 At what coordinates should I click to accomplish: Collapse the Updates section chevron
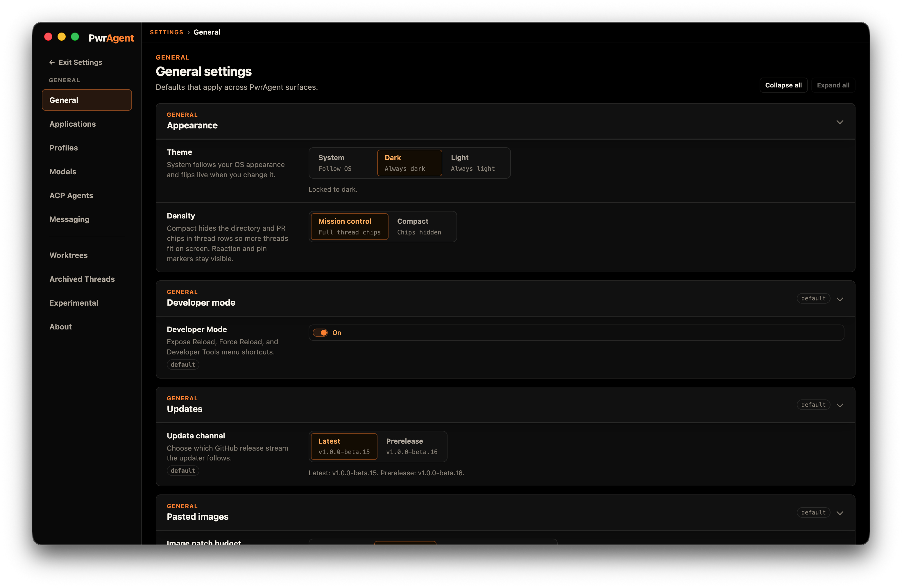pyautogui.click(x=840, y=405)
